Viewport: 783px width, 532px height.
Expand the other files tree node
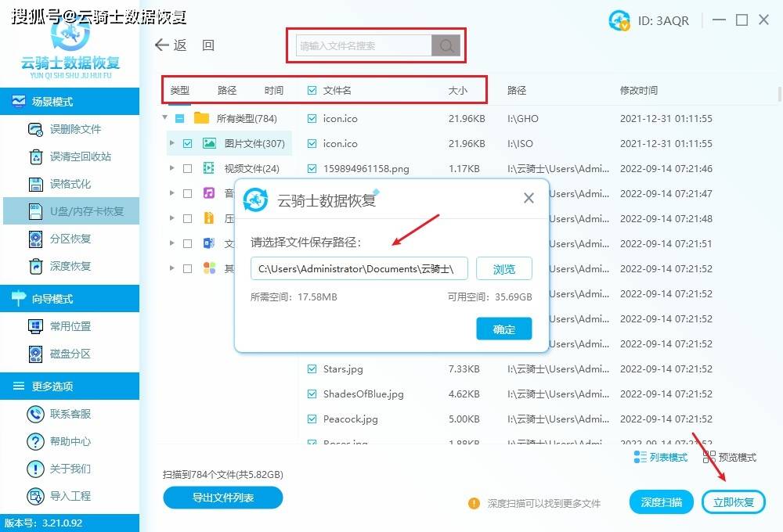(x=171, y=268)
